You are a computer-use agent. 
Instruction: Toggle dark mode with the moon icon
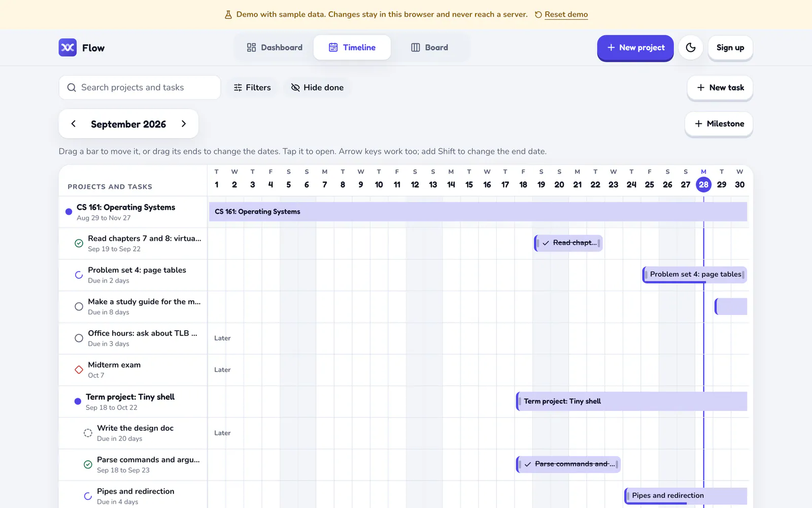(691, 48)
